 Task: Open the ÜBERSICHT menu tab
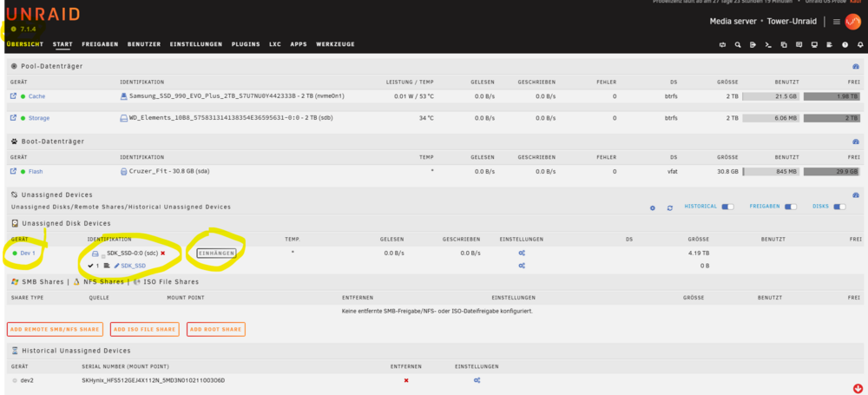25,44
